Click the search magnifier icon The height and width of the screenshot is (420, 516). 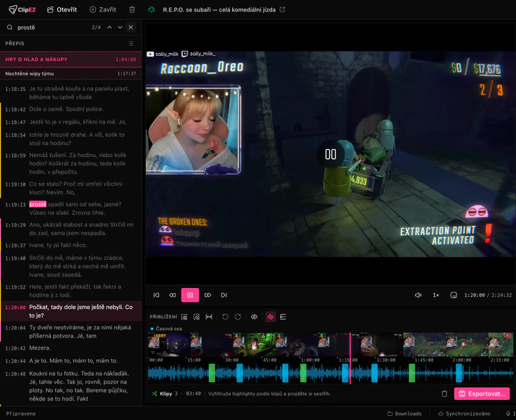10,27
